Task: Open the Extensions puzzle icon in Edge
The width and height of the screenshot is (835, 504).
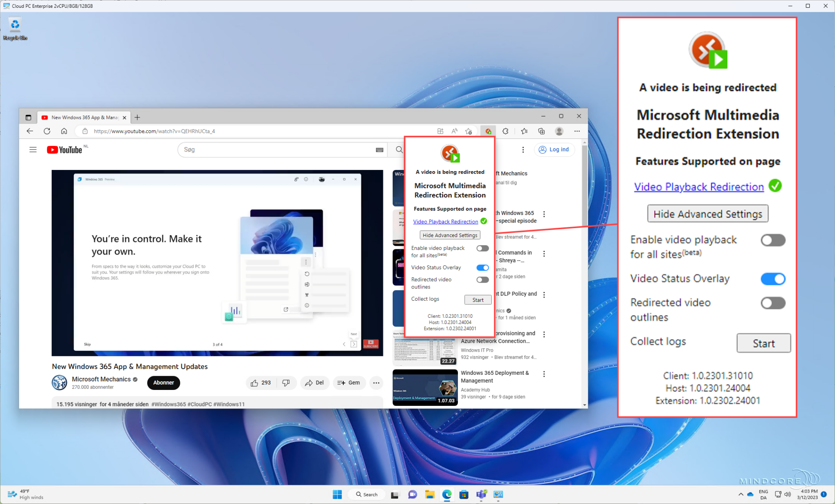Action: pos(505,131)
